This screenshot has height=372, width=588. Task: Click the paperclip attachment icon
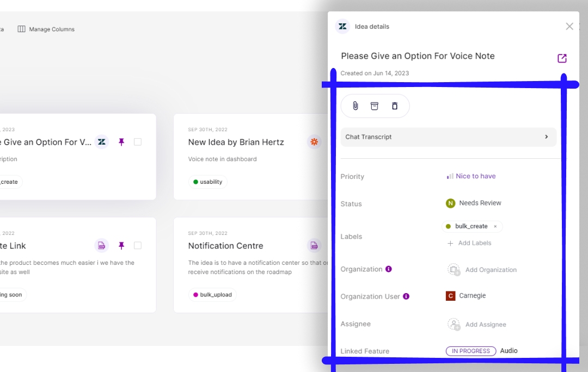pos(355,106)
